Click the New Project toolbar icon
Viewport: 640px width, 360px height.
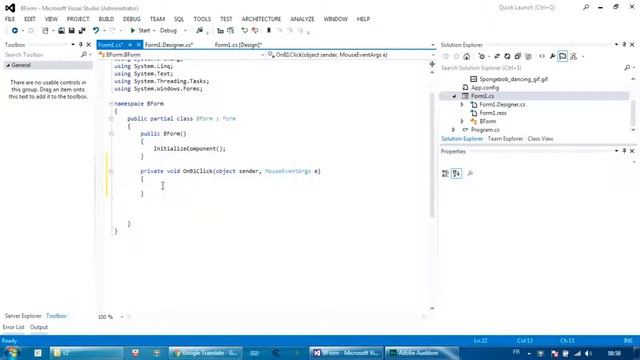[45, 31]
